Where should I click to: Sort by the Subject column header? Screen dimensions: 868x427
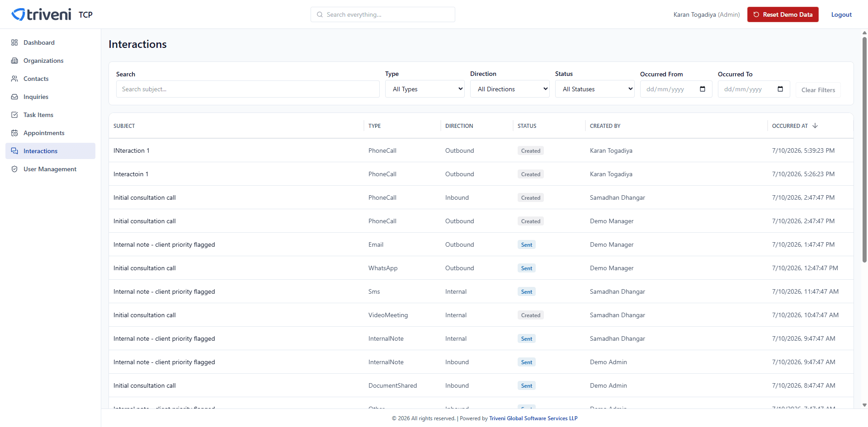[124, 126]
